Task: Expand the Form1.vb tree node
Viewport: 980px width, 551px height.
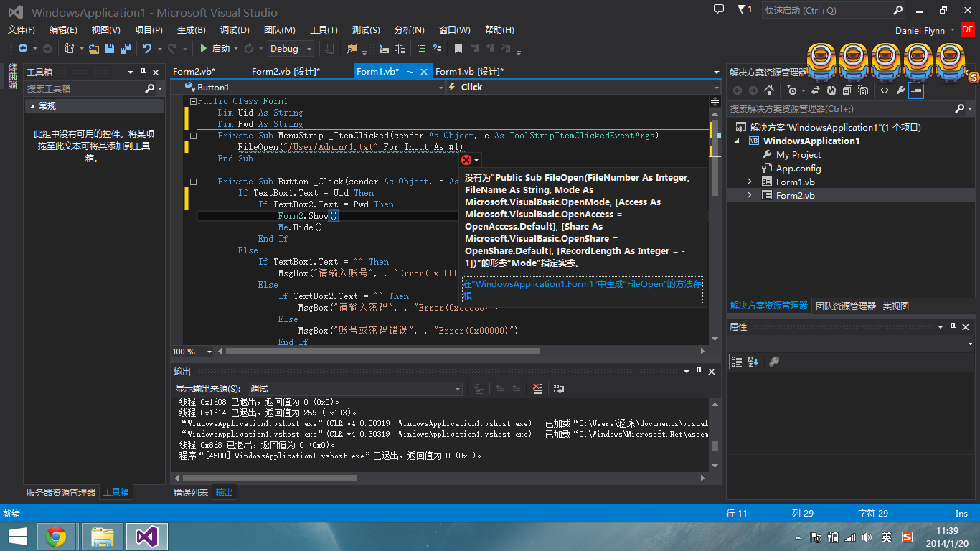Action: [x=750, y=182]
